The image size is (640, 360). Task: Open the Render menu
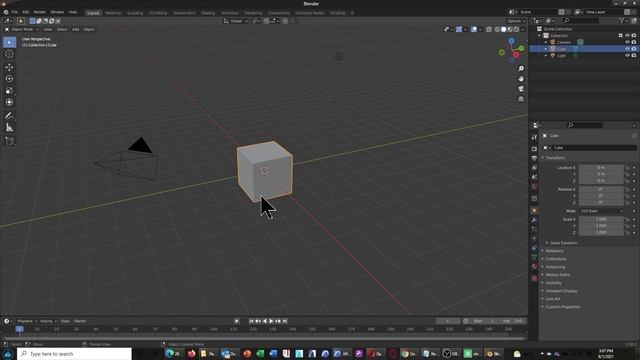(40, 12)
